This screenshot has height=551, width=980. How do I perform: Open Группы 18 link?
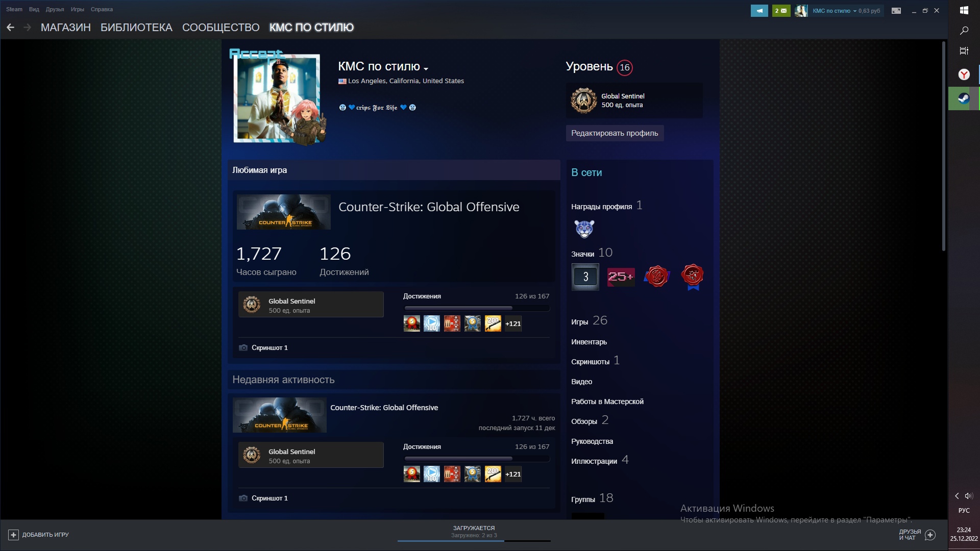click(592, 498)
